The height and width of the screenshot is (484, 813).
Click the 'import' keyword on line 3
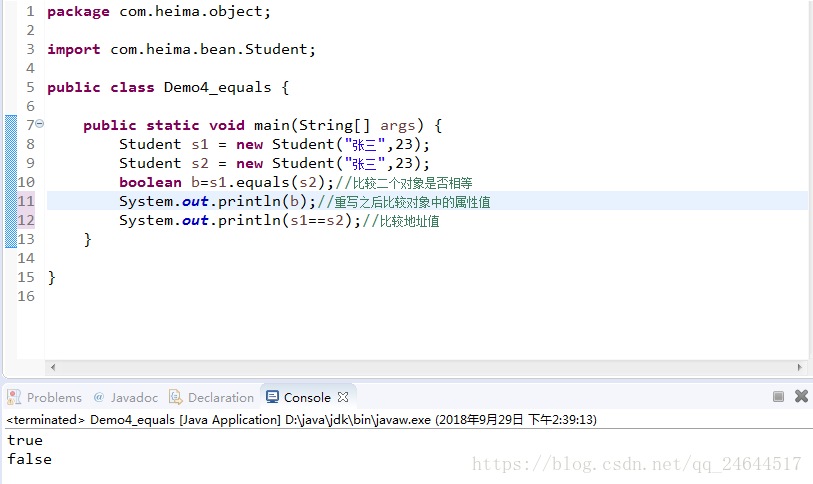coord(74,49)
